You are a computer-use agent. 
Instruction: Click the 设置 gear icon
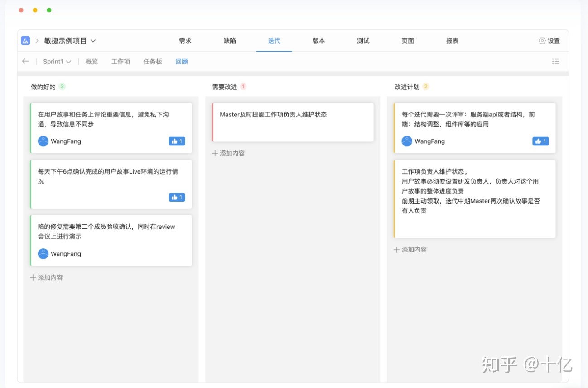[x=542, y=41]
